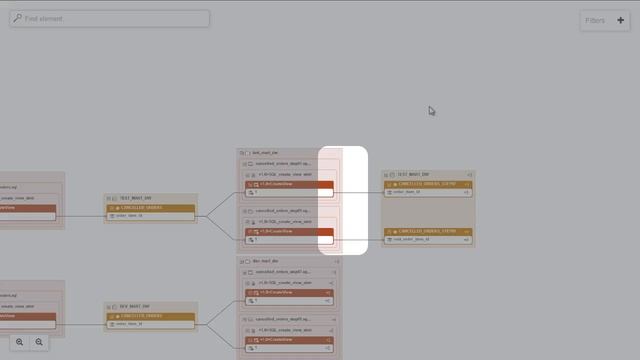Click lineage arrow on root_order_item_id column
The image size is (640, 360).
pos(466,240)
